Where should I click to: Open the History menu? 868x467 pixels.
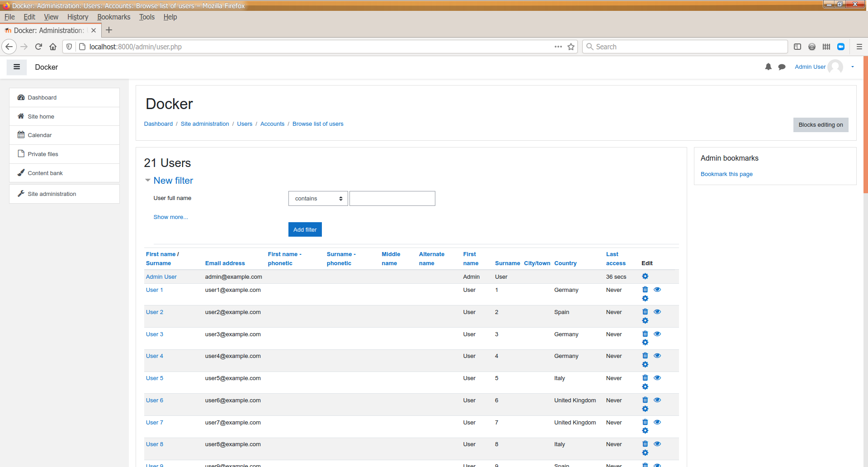(78, 17)
